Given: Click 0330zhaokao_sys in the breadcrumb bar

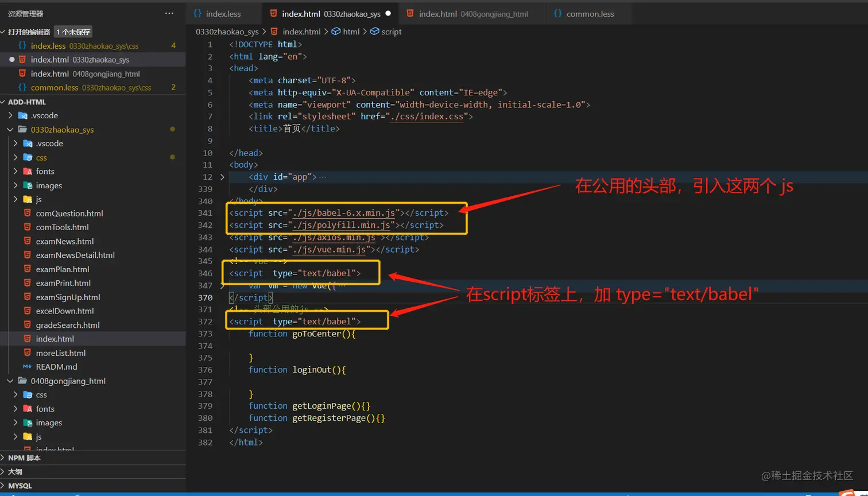Looking at the screenshot, I should (227, 32).
